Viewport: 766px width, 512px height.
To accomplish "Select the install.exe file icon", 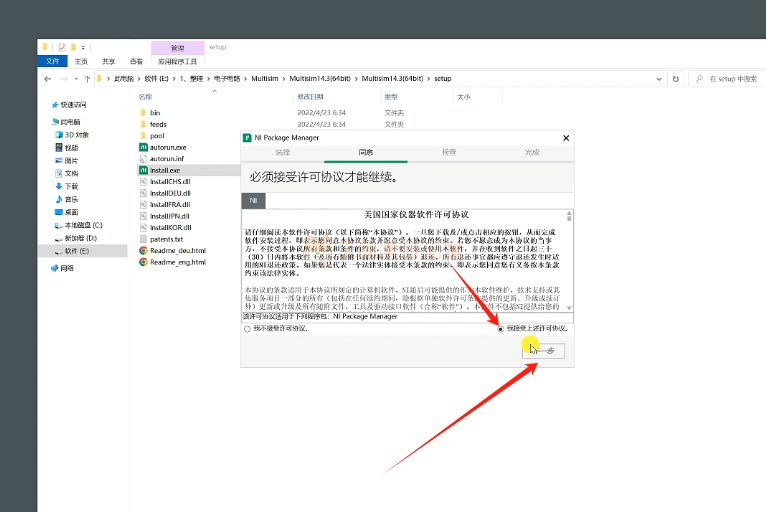I will (143, 170).
